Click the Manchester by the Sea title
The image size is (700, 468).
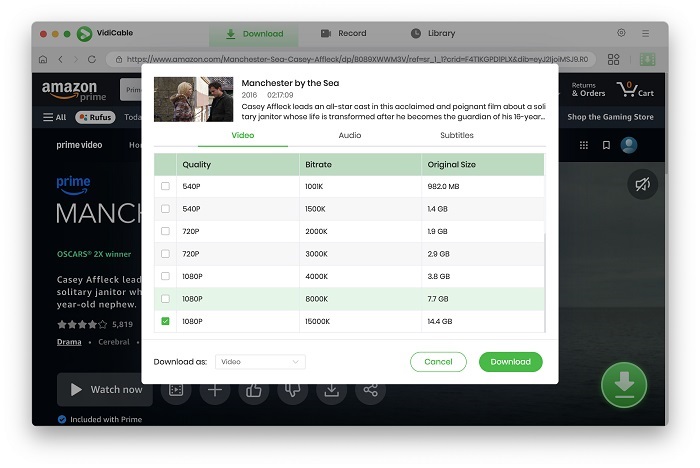click(x=290, y=83)
